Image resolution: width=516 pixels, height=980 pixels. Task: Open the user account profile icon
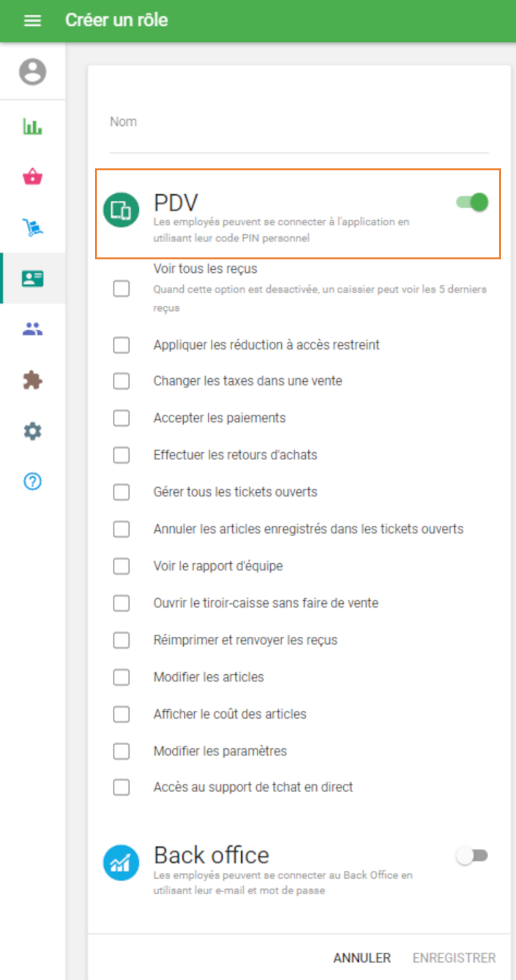pyautogui.click(x=32, y=72)
